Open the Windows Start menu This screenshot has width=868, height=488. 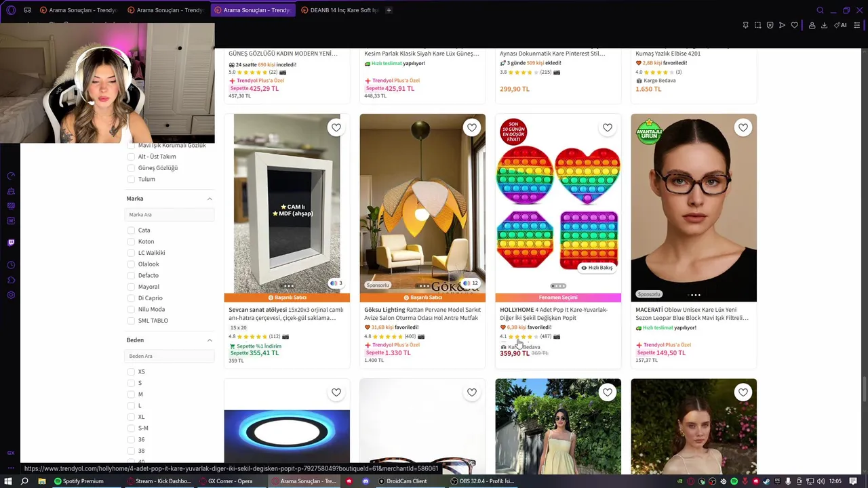pyautogui.click(x=8, y=481)
